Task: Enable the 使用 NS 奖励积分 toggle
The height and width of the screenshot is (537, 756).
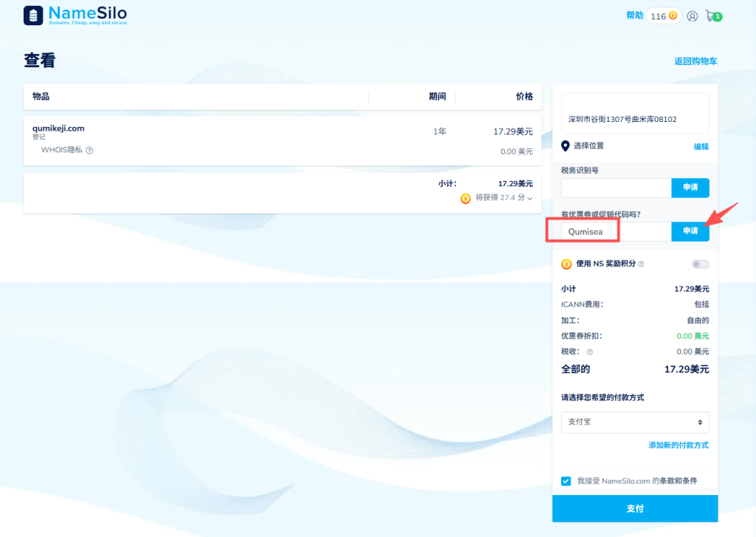Action: (x=699, y=263)
